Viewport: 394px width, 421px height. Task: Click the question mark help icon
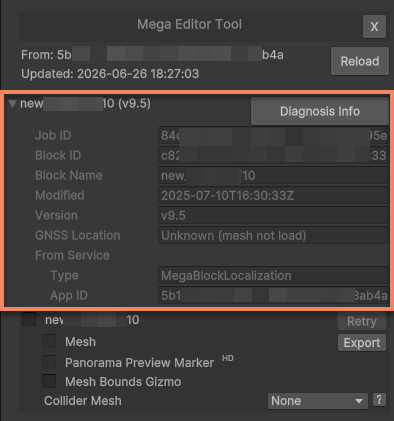(x=379, y=399)
